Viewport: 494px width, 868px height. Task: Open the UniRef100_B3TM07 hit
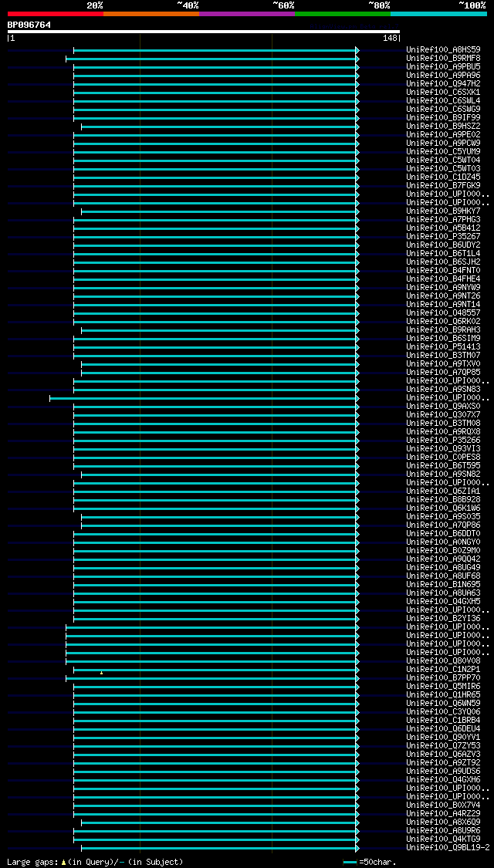tap(443, 356)
